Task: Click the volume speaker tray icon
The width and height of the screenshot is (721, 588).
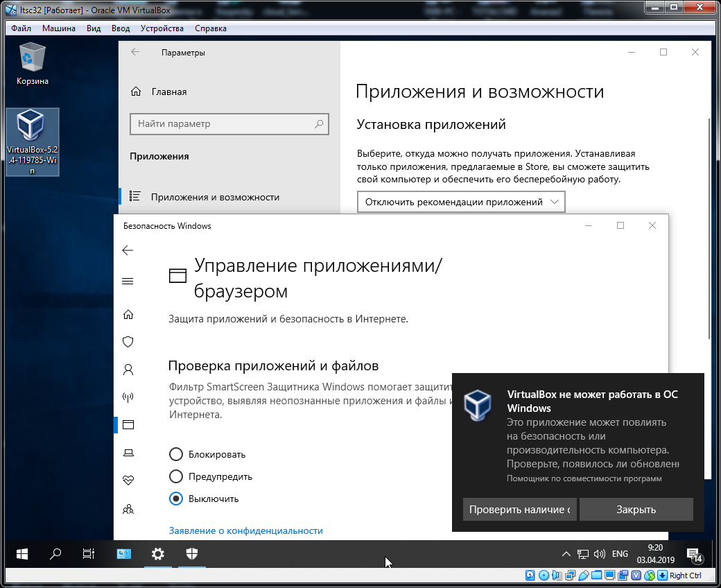Action: (x=599, y=554)
